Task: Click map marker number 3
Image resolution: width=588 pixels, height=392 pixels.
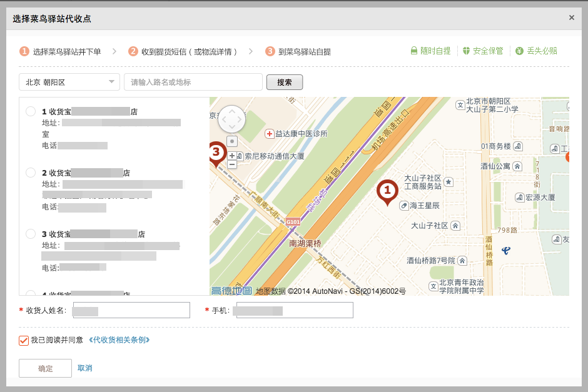Action: click(216, 152)
